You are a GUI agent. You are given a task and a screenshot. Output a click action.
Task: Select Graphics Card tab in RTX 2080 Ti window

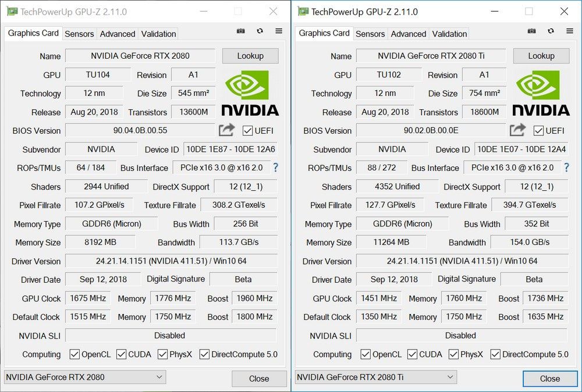tap(324, 33)
